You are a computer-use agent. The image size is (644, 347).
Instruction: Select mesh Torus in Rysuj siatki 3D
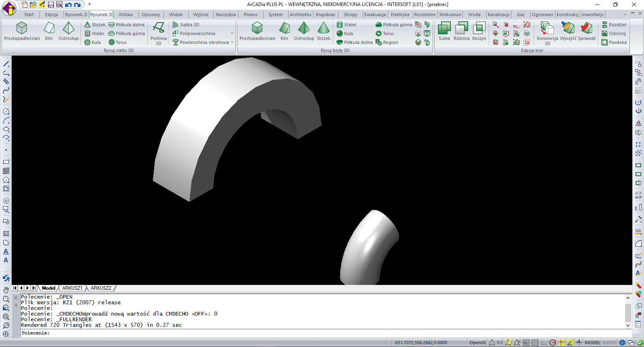pos(118,42)
